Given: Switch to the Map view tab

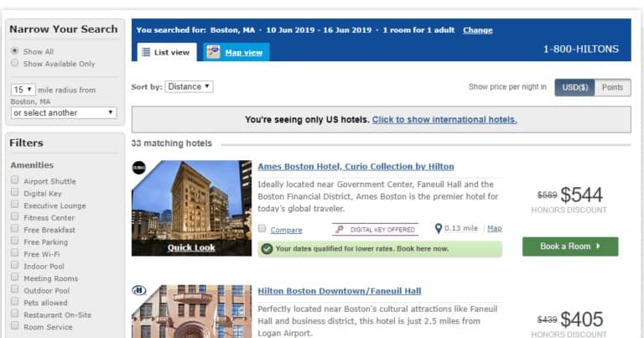Looking at the screenshot, I should 236,52.
